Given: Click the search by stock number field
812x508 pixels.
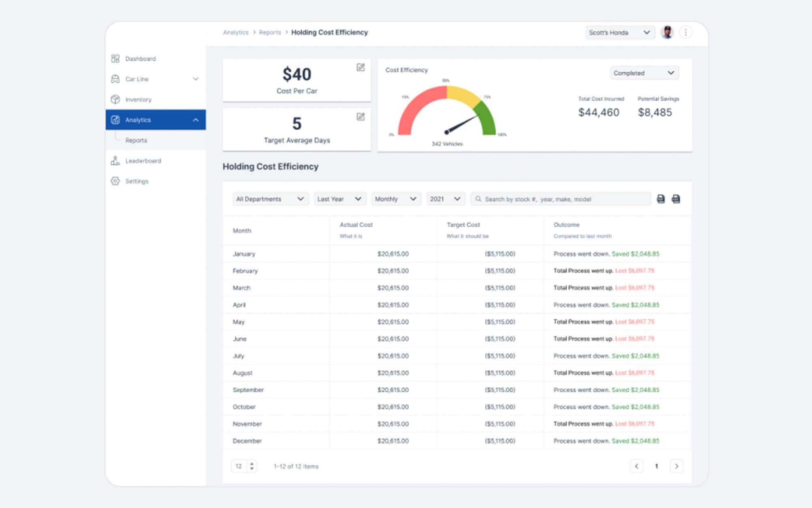Looking at the screenshot, I should click(x=560, y=199).
